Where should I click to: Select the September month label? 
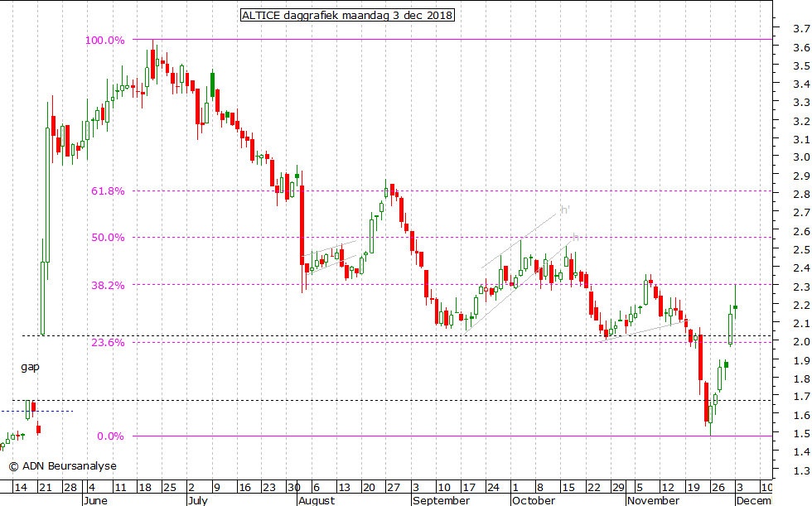(441, 500)
